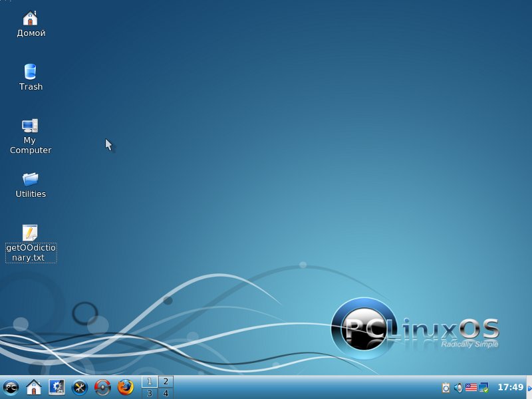
Task: Click the Home folder icon in the taskbar
Action: [x=33, y=387]
